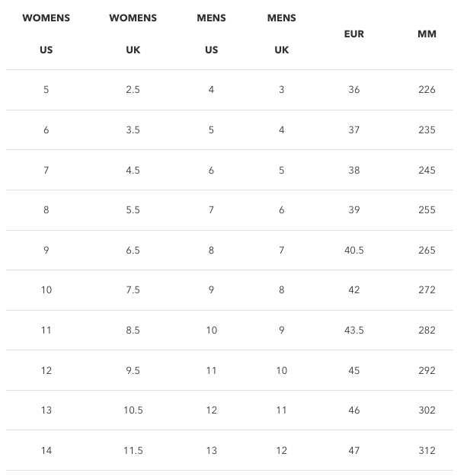Click womens US size 14

pos(46,451)
